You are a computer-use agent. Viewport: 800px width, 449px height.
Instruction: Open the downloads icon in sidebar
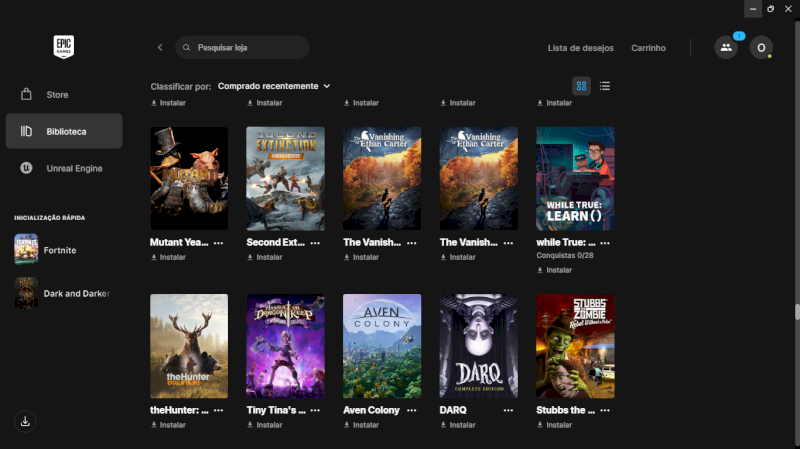pyautogui.click(x=26, y=421)
